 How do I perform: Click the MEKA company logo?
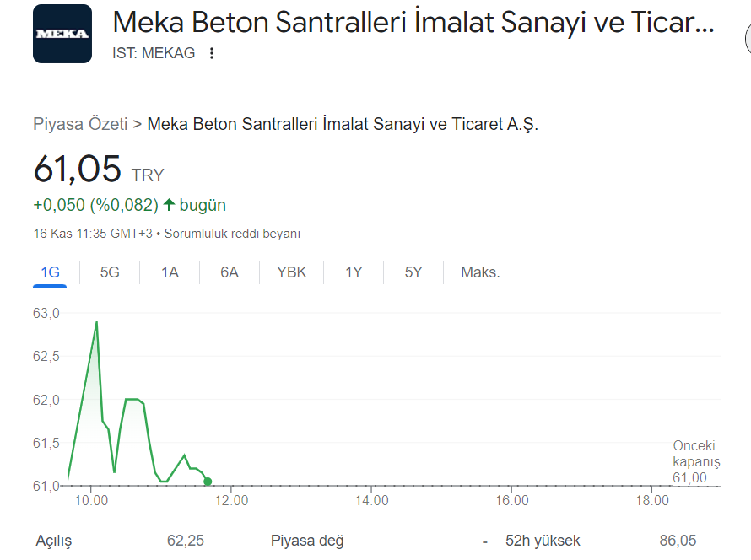click(62, 34)
